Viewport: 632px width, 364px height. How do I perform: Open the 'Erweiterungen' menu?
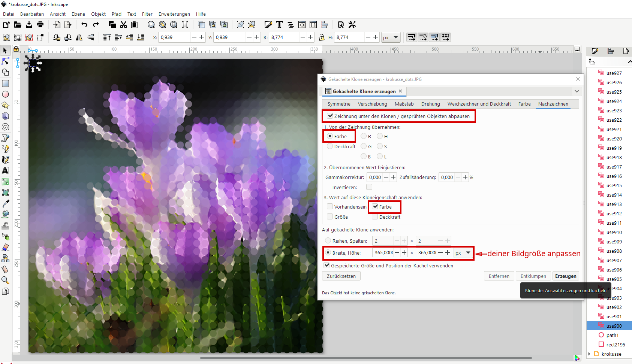[174, 14]
